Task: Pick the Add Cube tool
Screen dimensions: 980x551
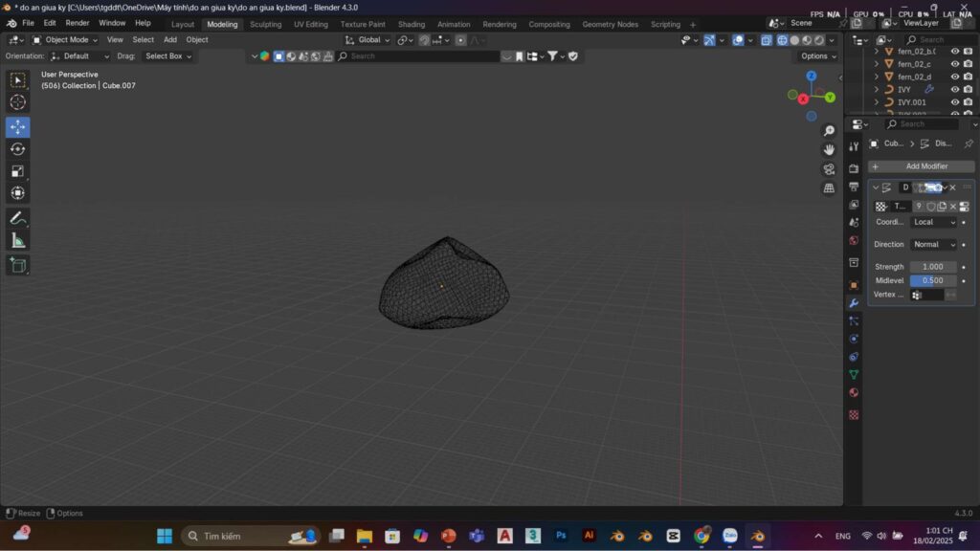Action: (x=17, y=265)
